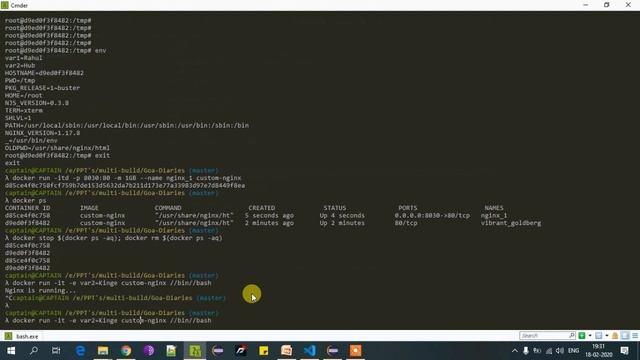Click the 'HOSTNAME=d9ed0f3f8482' line
640x360 pixels.
[x=44, y=73]
